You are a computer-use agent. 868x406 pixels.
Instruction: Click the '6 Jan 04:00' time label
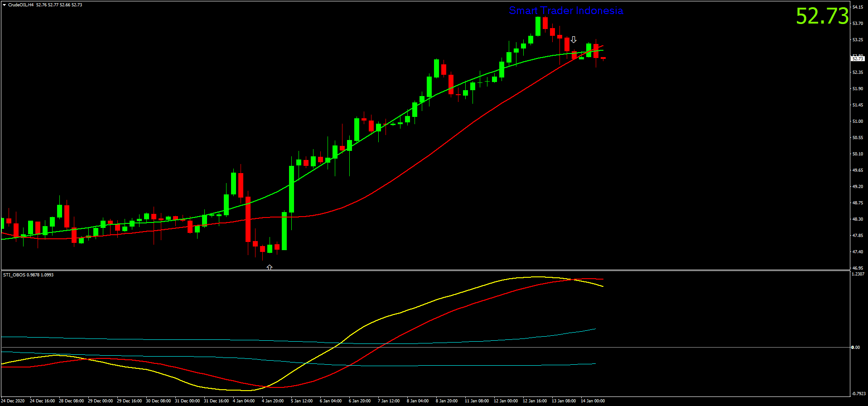(x=331, y=401)
